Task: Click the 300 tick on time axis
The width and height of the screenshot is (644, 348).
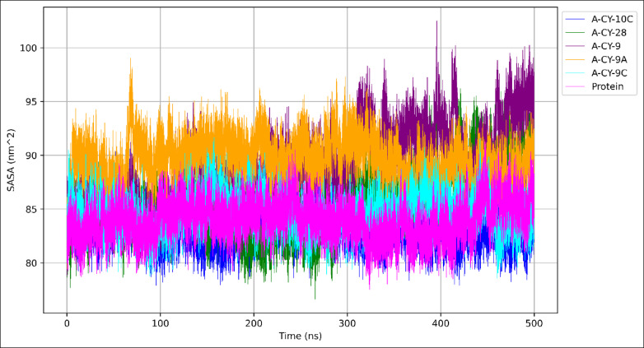Action: (348, 323)
